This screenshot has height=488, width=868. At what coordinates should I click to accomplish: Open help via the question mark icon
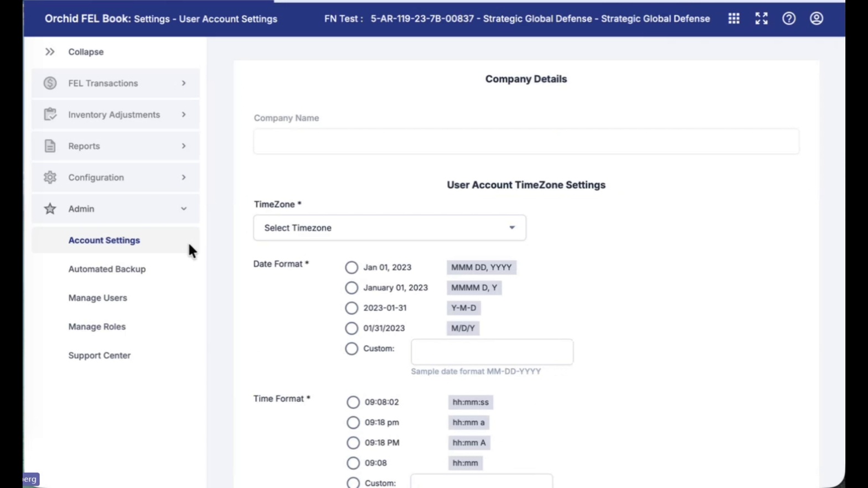point(789,18)
